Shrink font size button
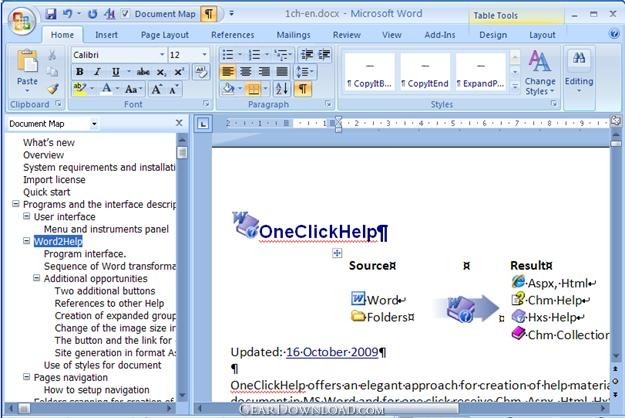 point(174,89)
